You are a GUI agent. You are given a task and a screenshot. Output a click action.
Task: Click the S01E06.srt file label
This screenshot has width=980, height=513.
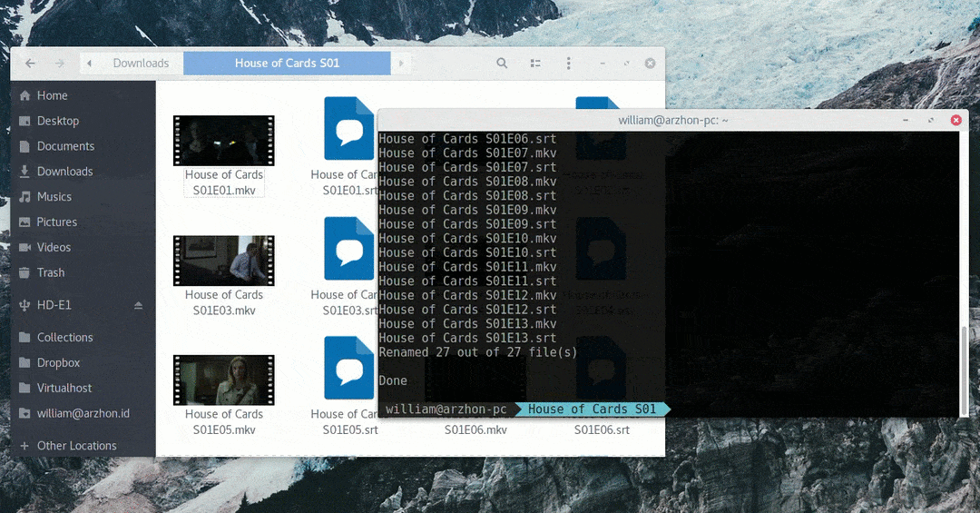[602, 429]
